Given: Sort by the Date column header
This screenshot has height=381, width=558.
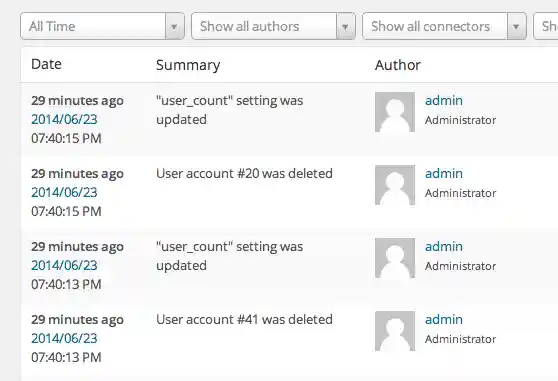Looking at the screenshot, I should [46, 64].
